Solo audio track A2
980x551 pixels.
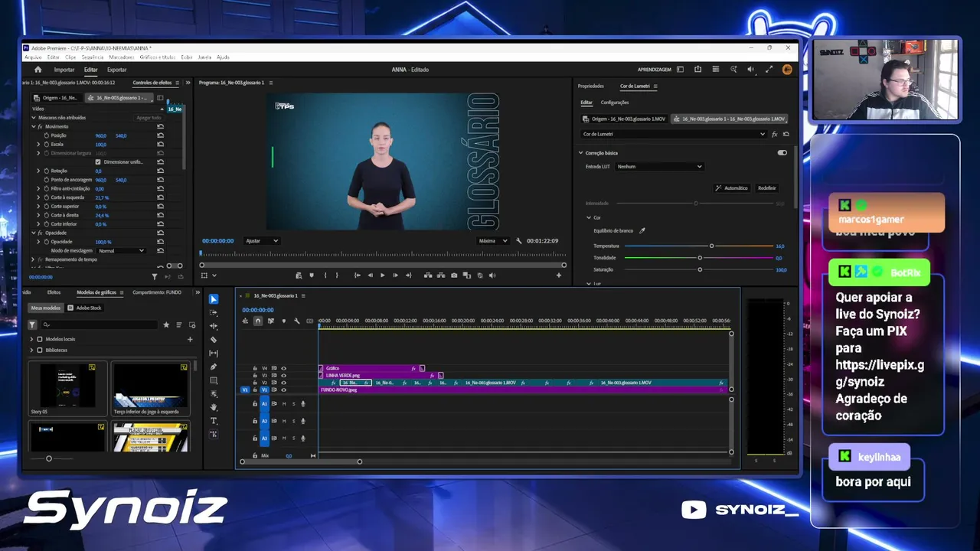[x=293, y=421]
